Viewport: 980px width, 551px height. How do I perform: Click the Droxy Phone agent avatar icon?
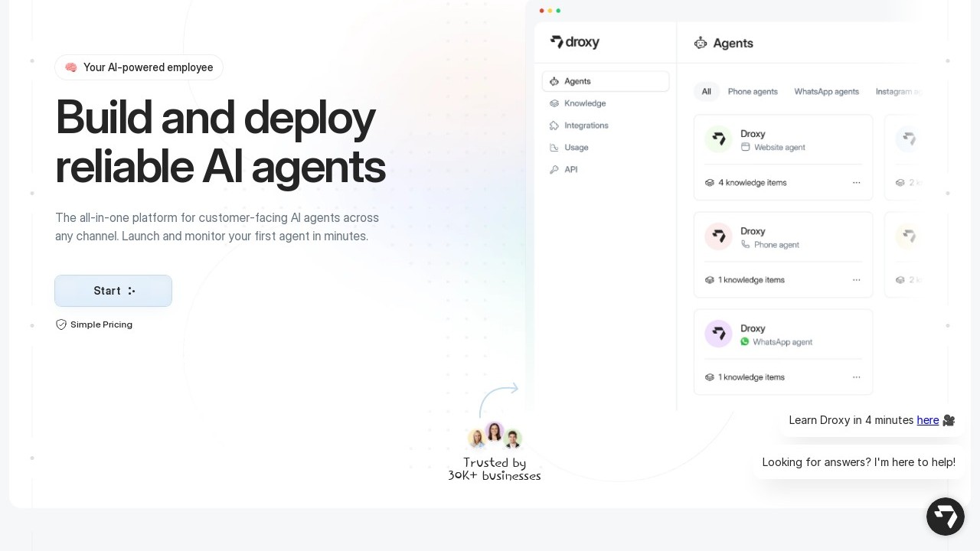coord(718,236)
